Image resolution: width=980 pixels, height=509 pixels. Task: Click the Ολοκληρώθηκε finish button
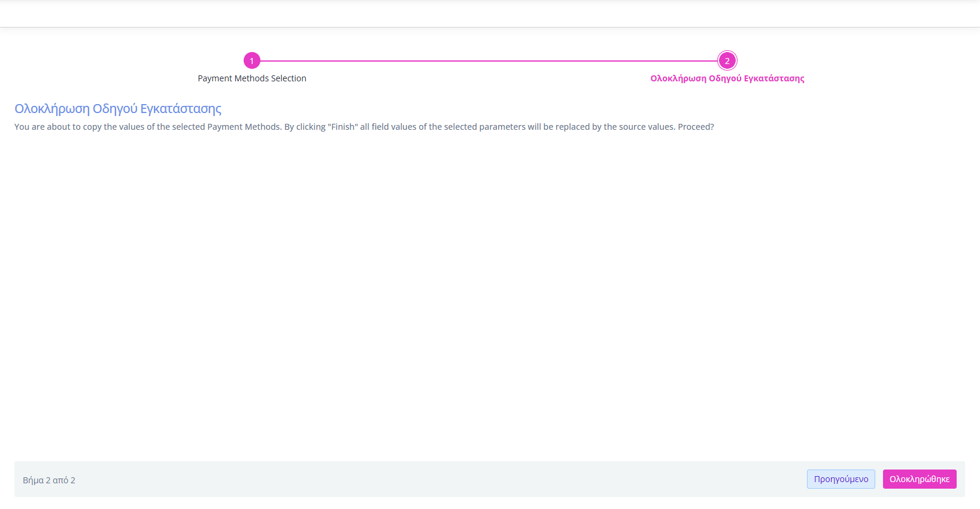click(x=920, y=479)
